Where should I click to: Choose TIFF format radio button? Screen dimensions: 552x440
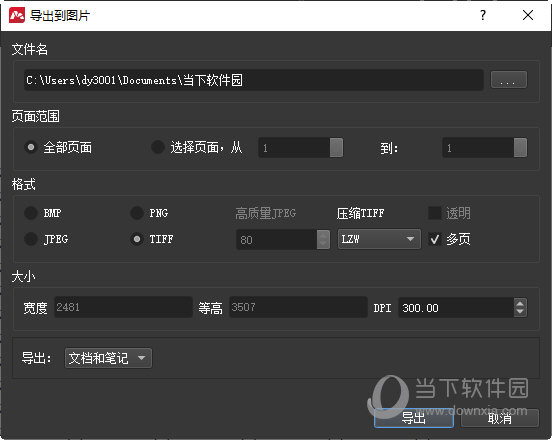137,239
